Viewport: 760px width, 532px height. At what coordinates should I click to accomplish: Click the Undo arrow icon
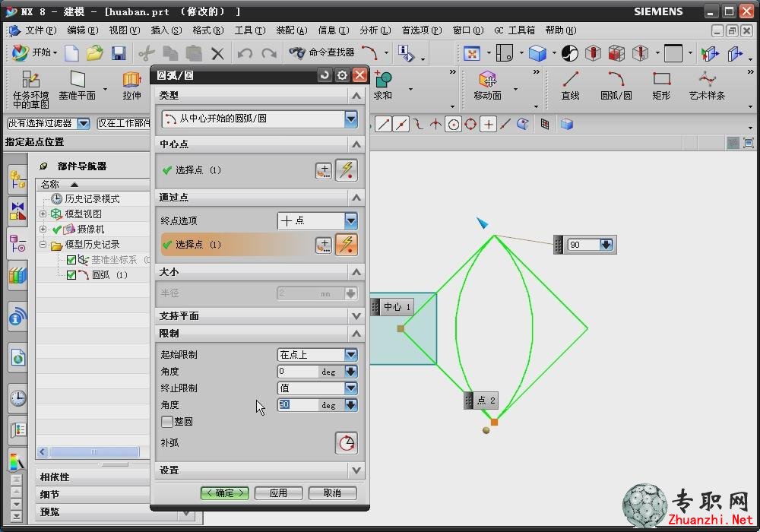245,52
